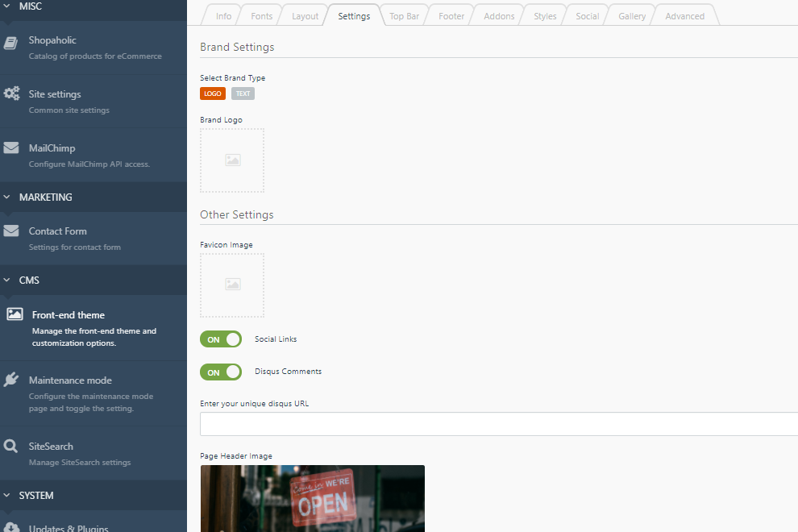798x532 pixels.
Task: Switch to the Fonts tab
Action: pyautogui.click(x=262, y=16)
